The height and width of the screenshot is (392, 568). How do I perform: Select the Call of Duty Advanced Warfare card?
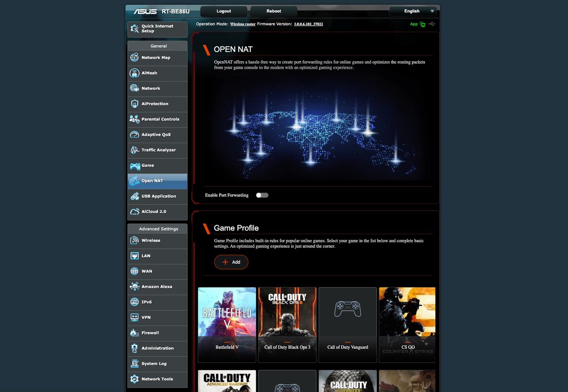click(x=227, y=381)
